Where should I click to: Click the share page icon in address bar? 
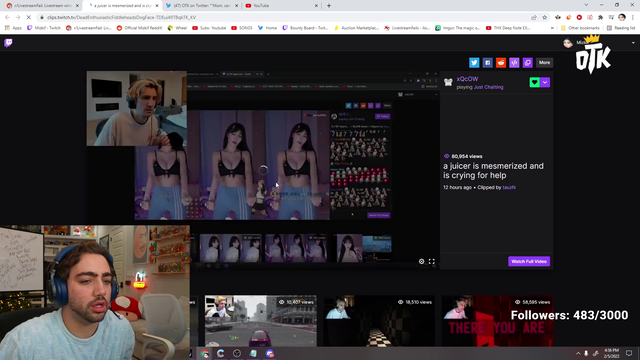pos(534,18)
